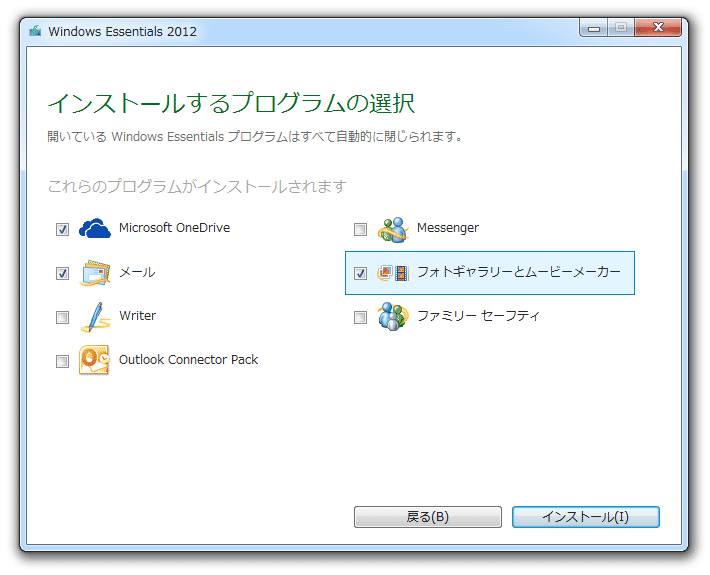Screen dimensions: 710x575
Task: Tick the Outlook Connector Pack checkbox
Action: click(x=62, y=361)
